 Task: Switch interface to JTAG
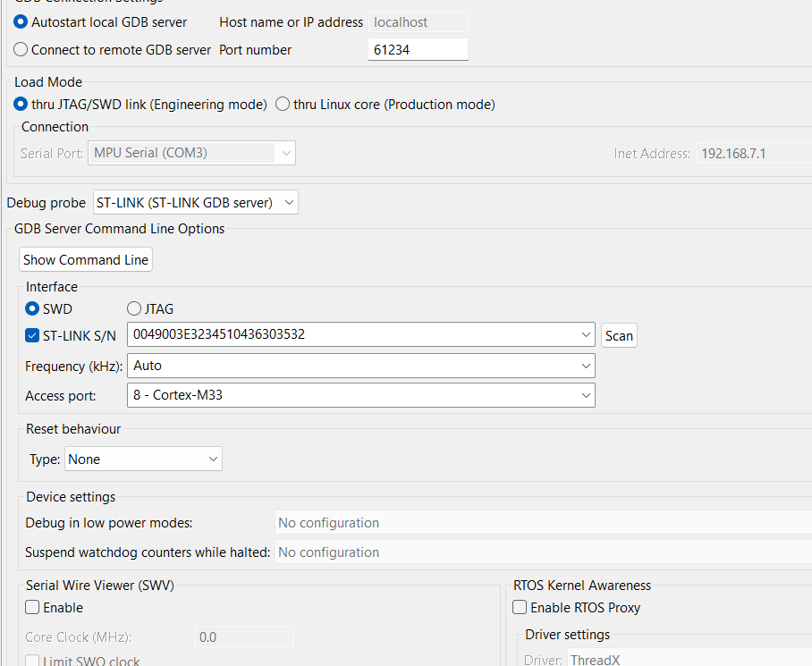coord(134,309)
